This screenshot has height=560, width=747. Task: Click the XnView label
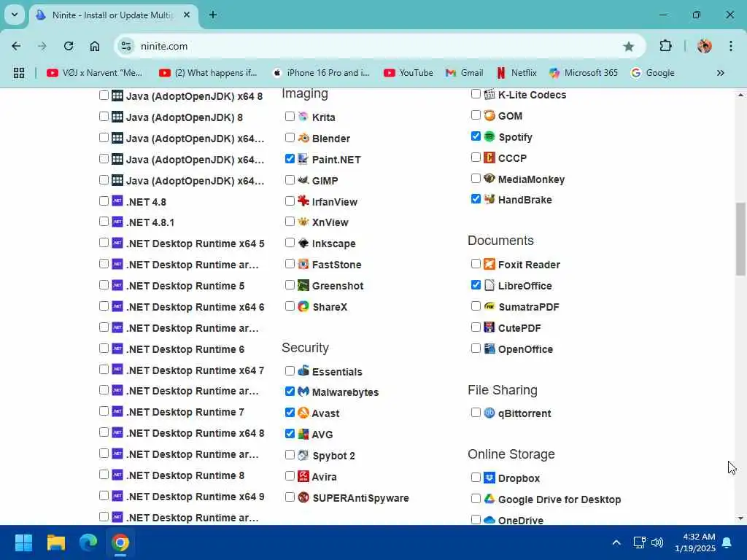[x=330, y=222]
